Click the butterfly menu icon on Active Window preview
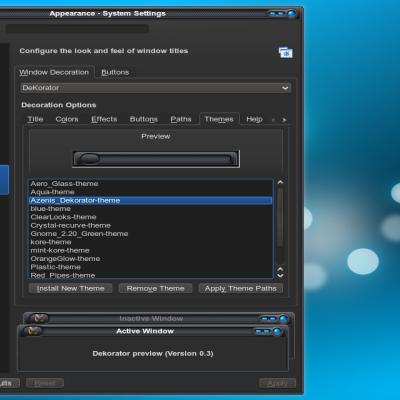The width and height of the screenshot is (400, 400). tap(34, 331)
